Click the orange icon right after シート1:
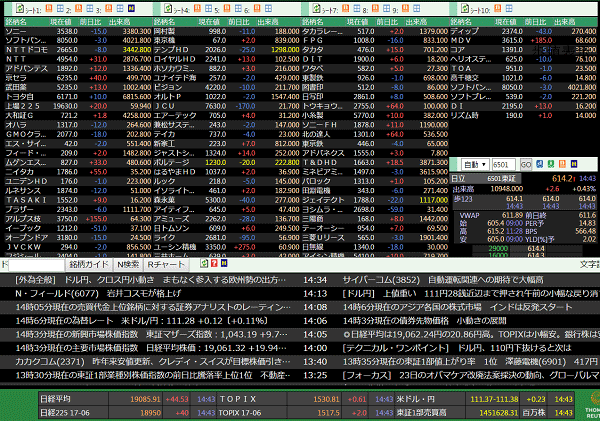 (x=49, y=8)
